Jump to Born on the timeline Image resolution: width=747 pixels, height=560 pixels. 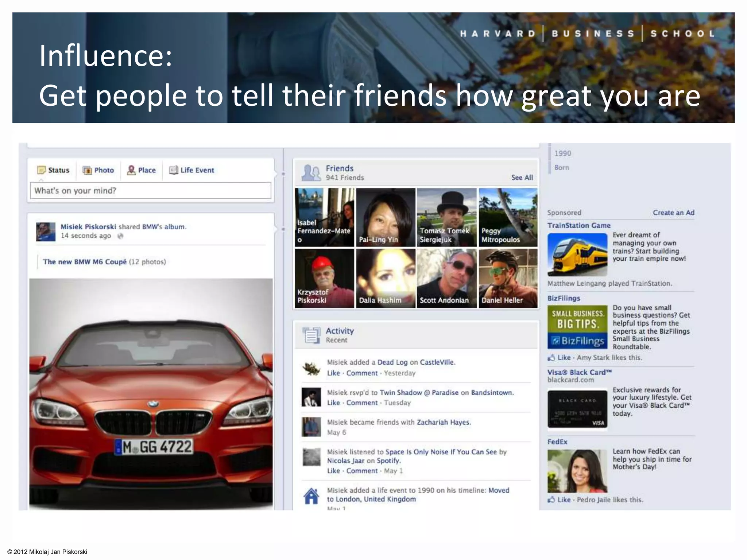562,167
